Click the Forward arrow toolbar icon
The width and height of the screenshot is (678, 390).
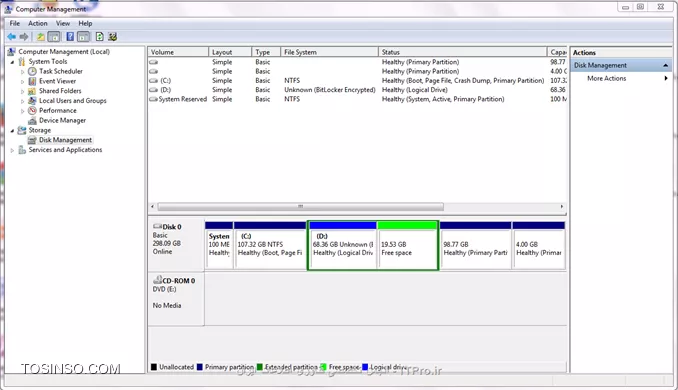click(x=24, y=37)
